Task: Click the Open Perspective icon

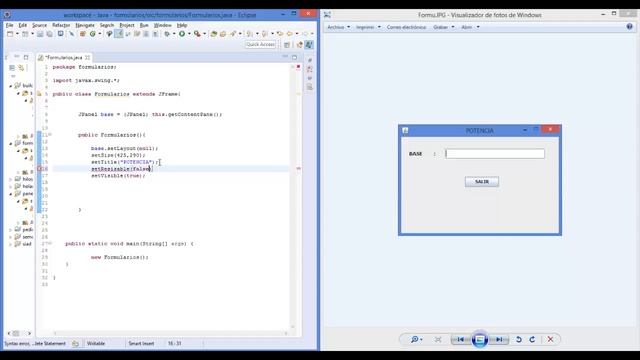Action: pos(287,44)
